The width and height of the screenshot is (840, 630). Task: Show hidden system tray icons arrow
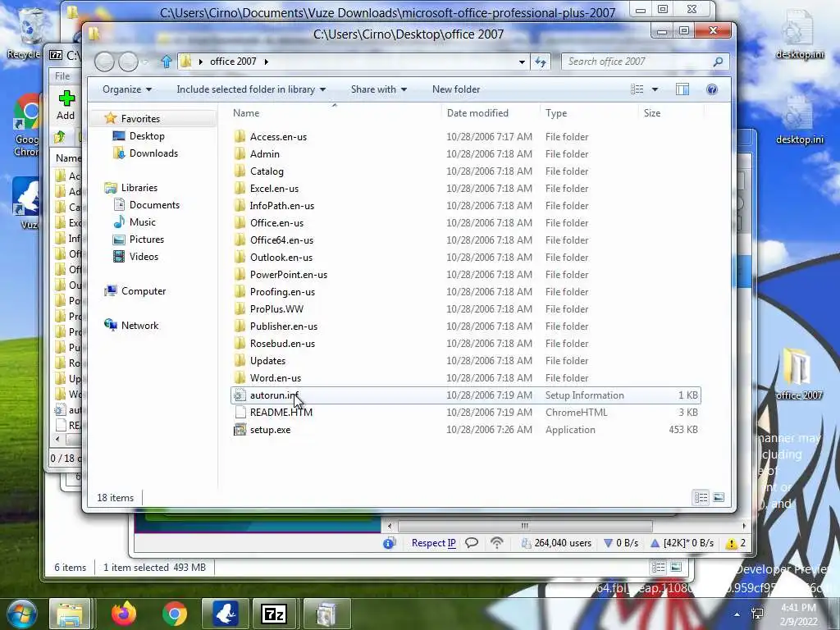(737, 614)
